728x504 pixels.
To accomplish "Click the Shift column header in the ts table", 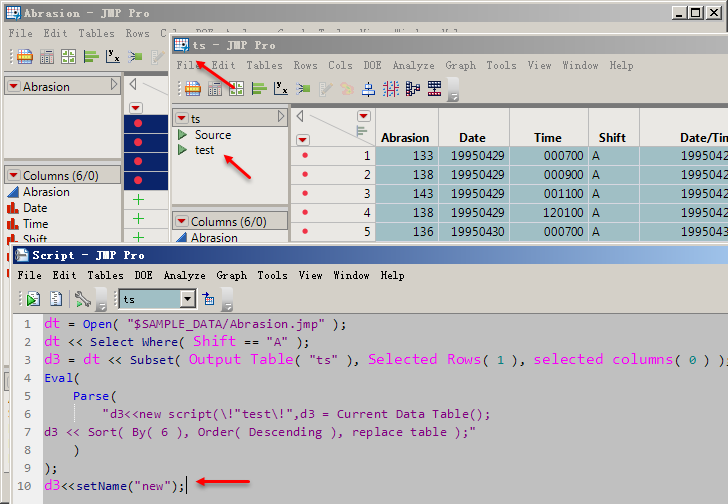I will point(612,138).
